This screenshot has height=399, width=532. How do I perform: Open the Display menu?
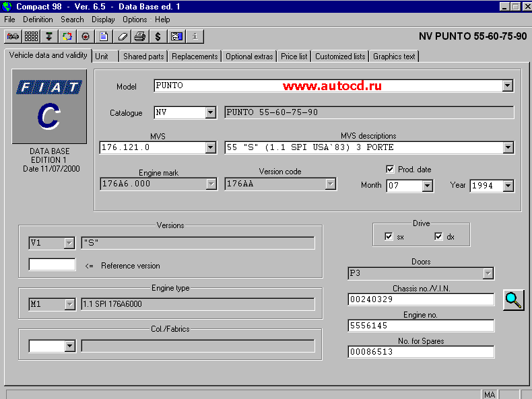tap(103, 20)
